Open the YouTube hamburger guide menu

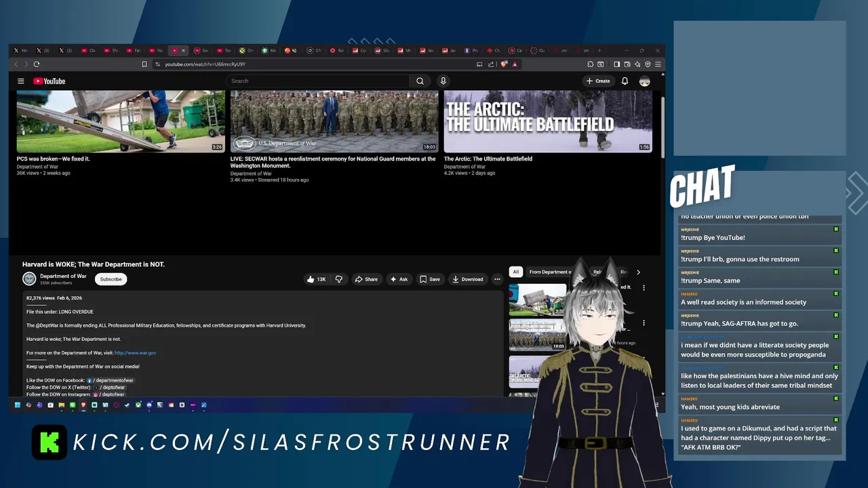21,81
